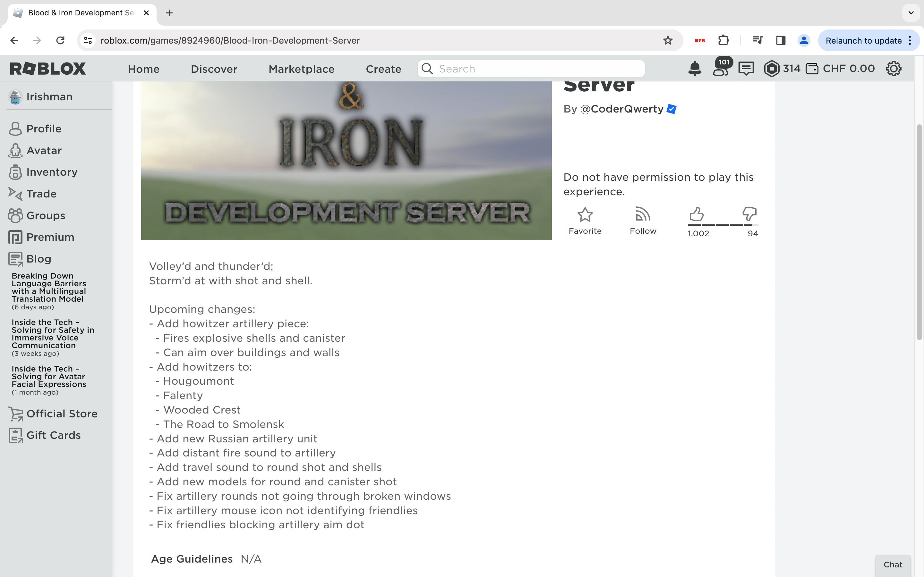Open the messages icon in header
Screen dimensions: 924x577
(746, 69)
